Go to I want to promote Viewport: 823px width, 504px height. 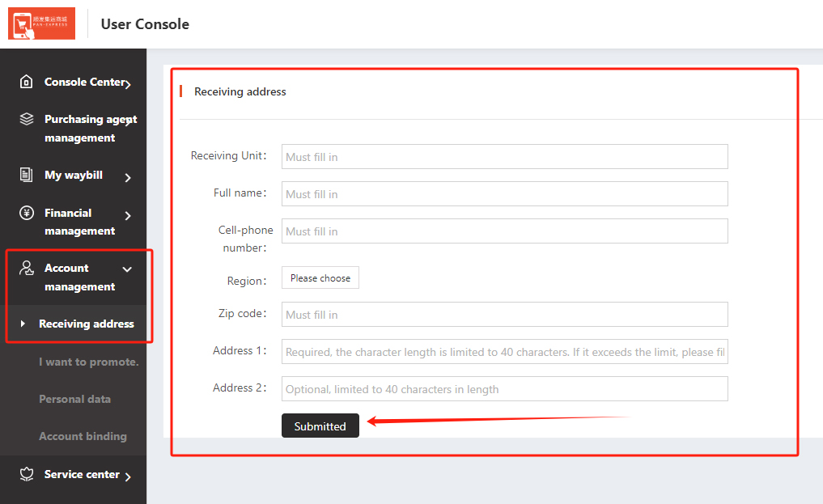coord(89,362)
